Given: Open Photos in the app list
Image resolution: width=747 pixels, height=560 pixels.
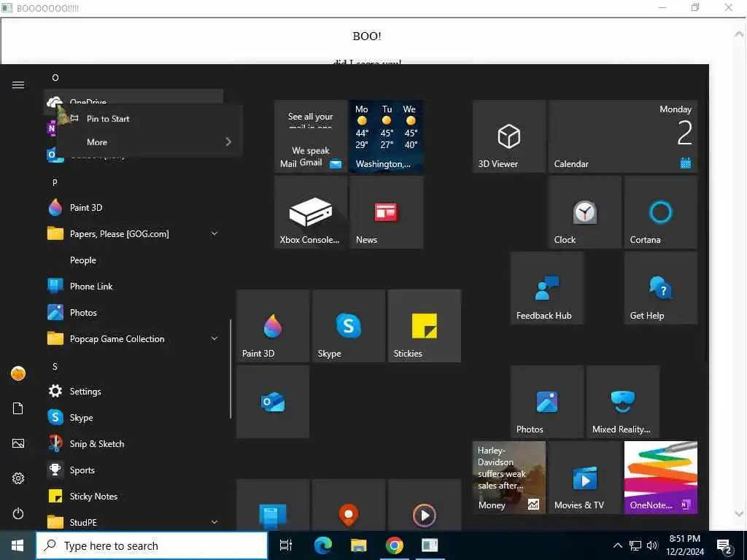Looking at the screenshot, I should point(133,312).
